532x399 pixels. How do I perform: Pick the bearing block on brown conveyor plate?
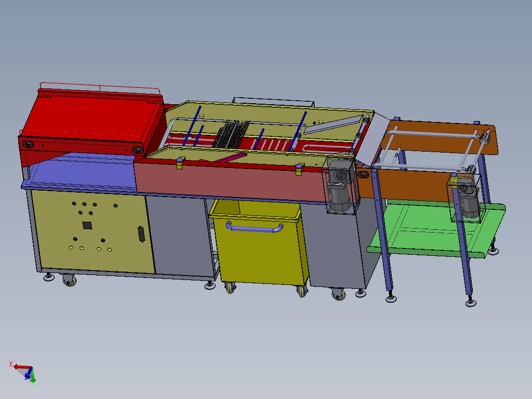pos(363,174)
